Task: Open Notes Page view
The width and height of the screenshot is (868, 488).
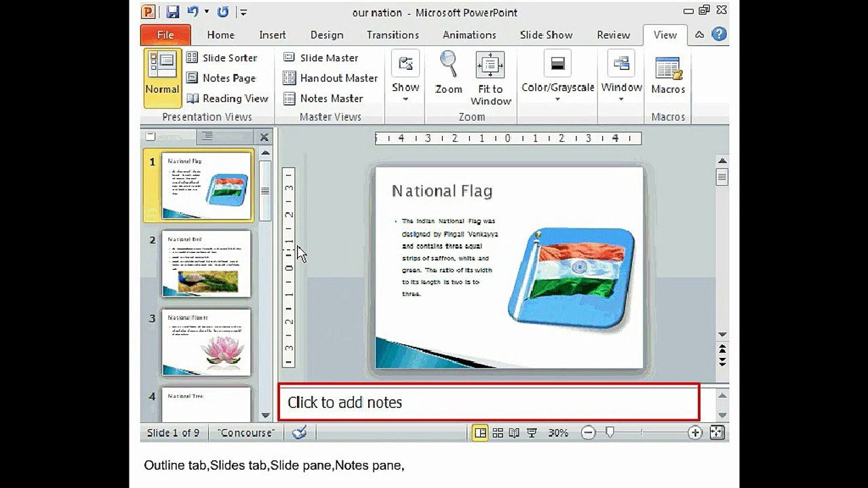Action: tap(221, 78)
